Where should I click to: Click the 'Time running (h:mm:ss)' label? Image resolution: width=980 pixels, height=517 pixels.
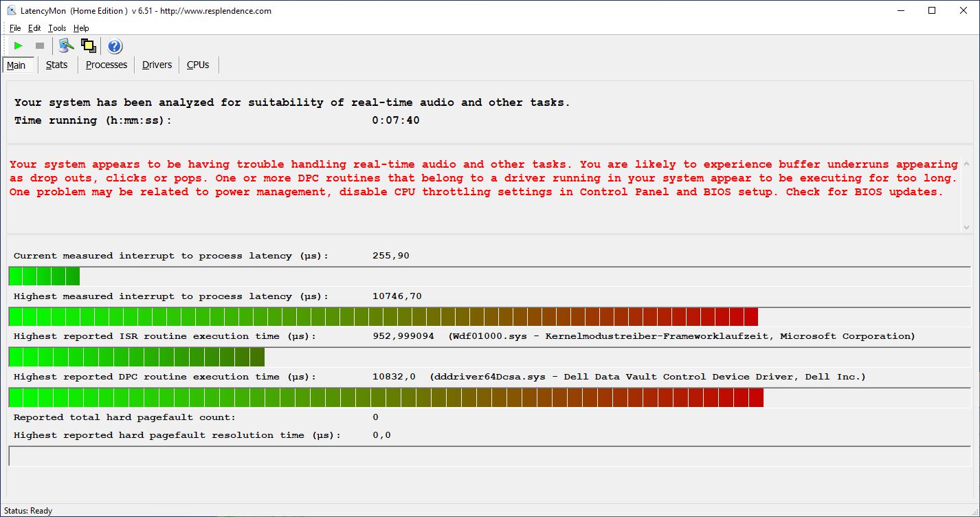pos(93,120)
